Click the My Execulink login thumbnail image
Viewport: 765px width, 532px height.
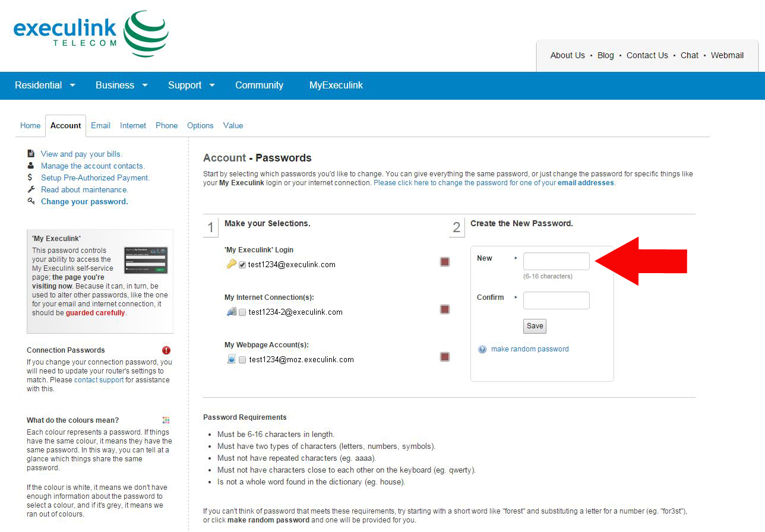coord(146,260)
